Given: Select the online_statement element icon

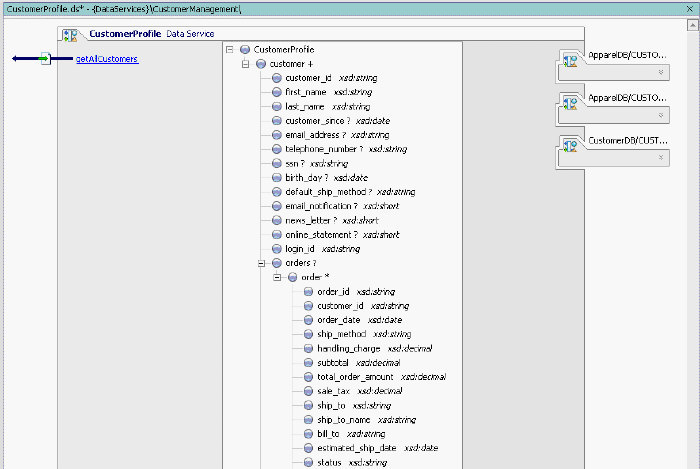Looking at the screenshot, I should coord(277,235).
